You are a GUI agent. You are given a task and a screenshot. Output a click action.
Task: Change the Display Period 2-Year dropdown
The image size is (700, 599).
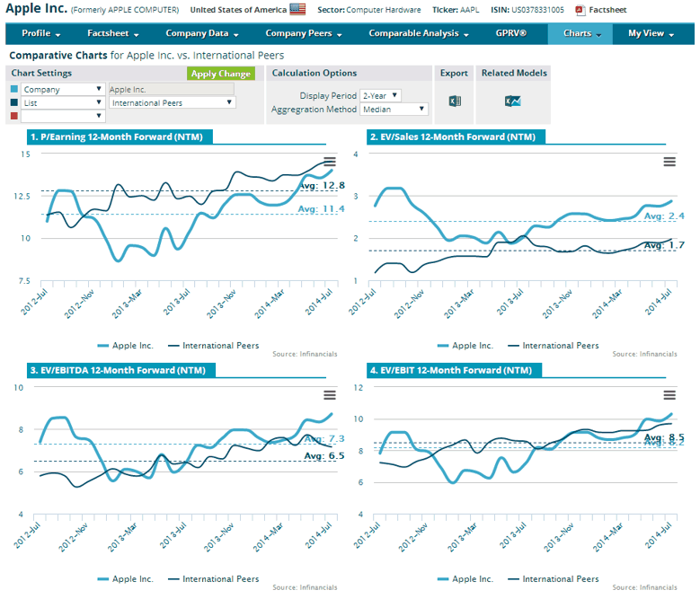[x=380, y=95]
